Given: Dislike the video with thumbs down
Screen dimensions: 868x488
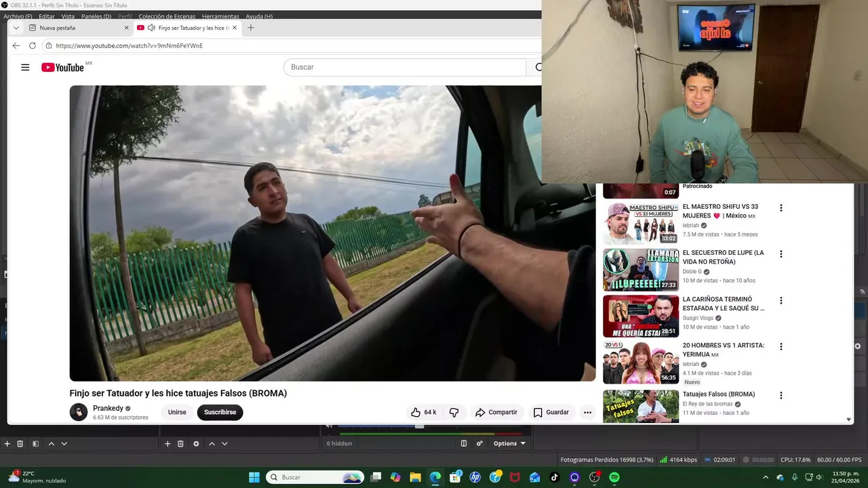Looking at the screenshot, I should coord(454,412).
